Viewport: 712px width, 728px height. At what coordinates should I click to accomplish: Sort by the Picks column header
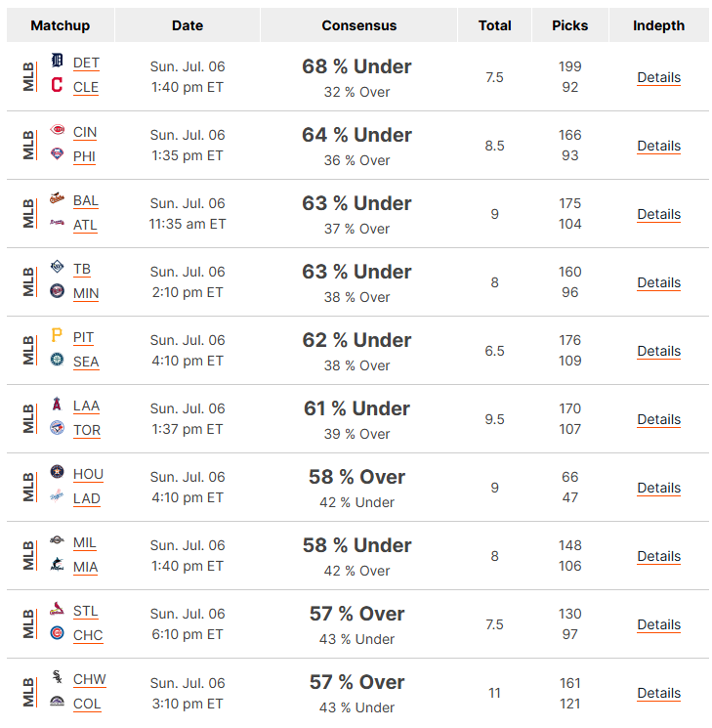[570, 25]
